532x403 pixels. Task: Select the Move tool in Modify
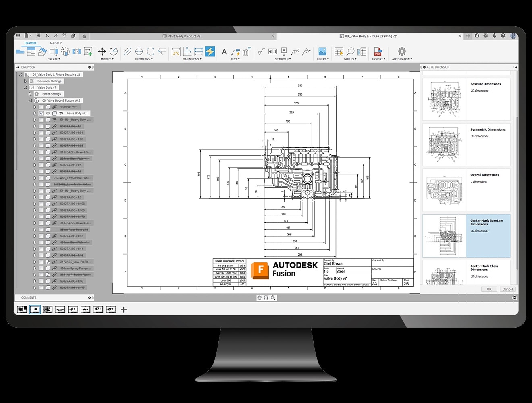point(102,51)
